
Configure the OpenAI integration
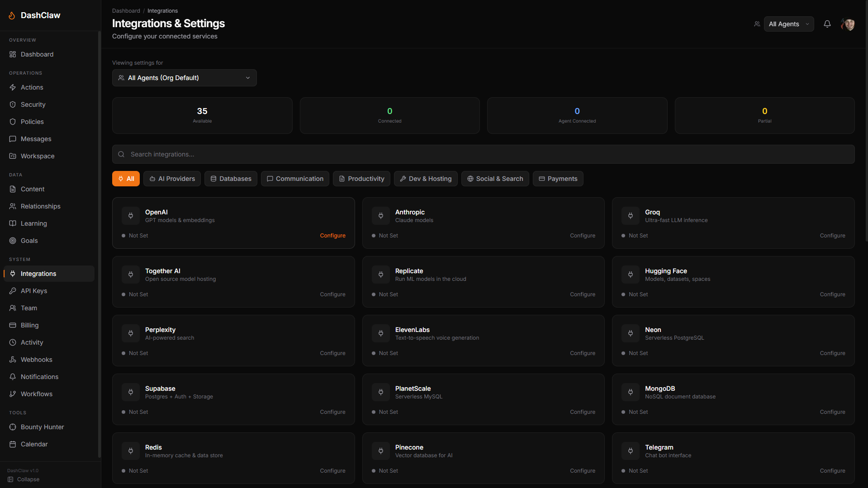(332, 236)
